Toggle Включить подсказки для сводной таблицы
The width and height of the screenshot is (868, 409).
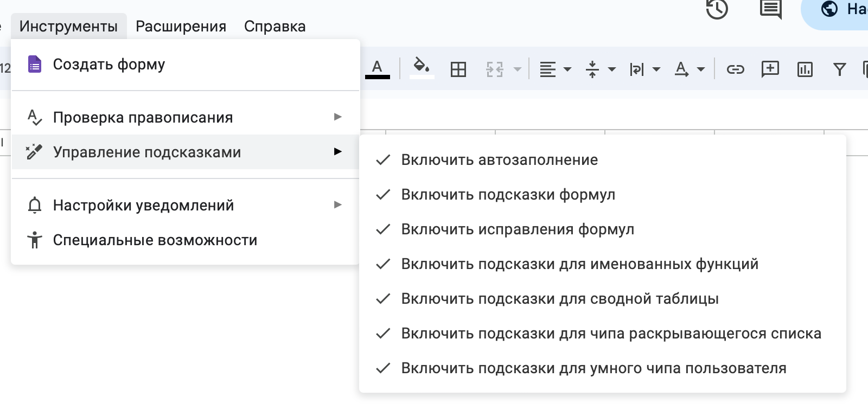[559, 299]
